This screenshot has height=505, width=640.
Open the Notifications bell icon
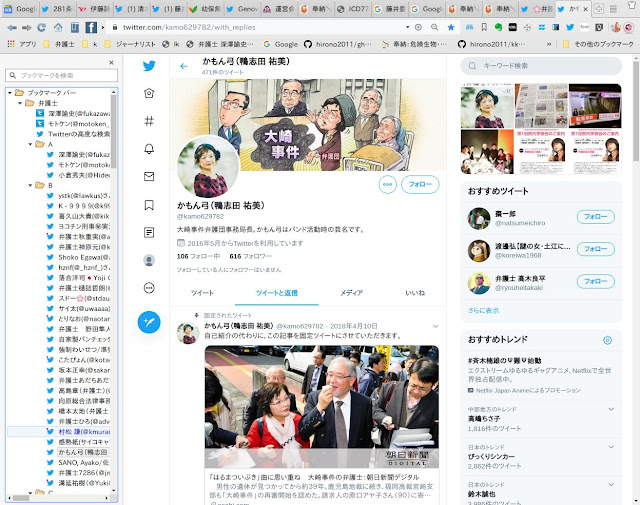point(149,149)
